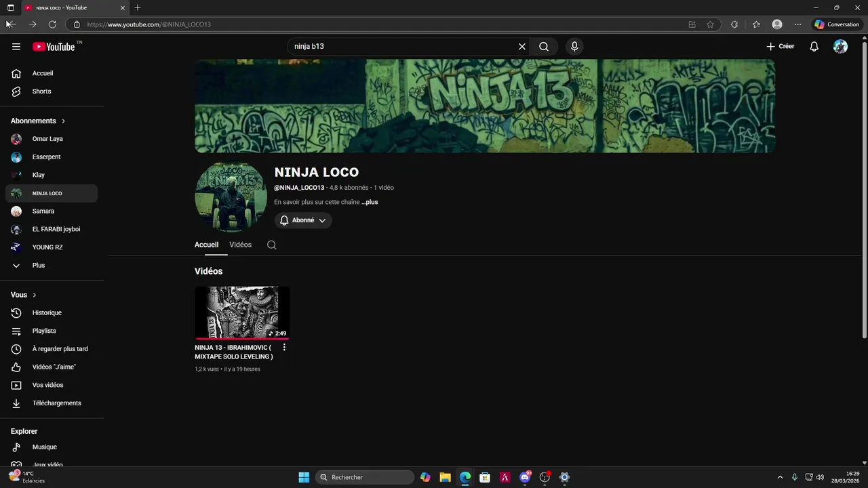Open Playlists
The height and width of the screenshot is (488, 868).
(52, 331)
